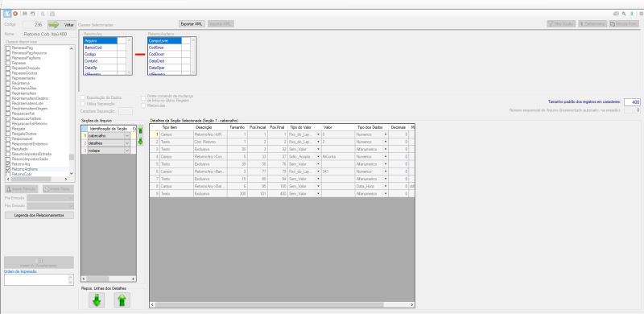This screenshot has height=314, width=644.
Task: Open the detalhes section dropdown
Action: (x=127, y=143)
